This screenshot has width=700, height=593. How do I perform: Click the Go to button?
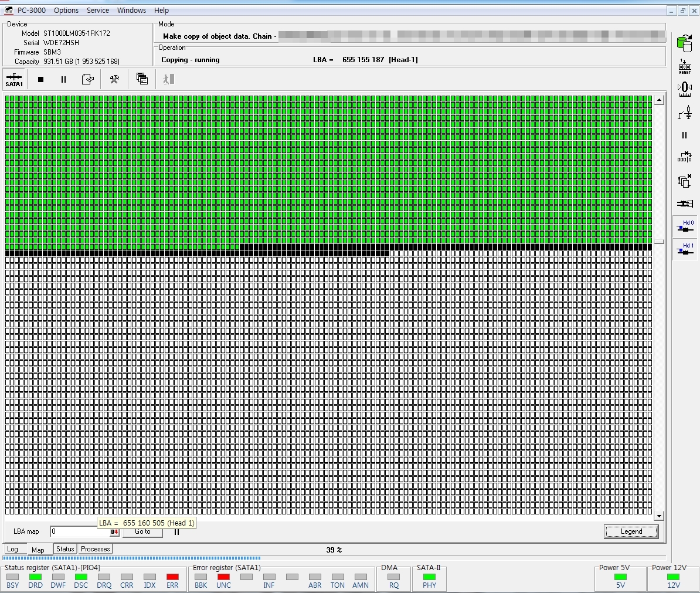click(142, 531)
